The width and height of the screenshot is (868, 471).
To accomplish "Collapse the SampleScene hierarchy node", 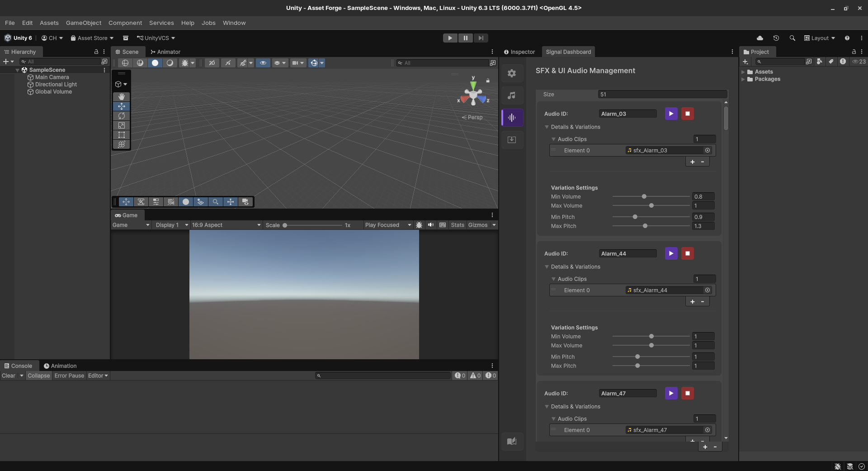I will tap(17, 70).
